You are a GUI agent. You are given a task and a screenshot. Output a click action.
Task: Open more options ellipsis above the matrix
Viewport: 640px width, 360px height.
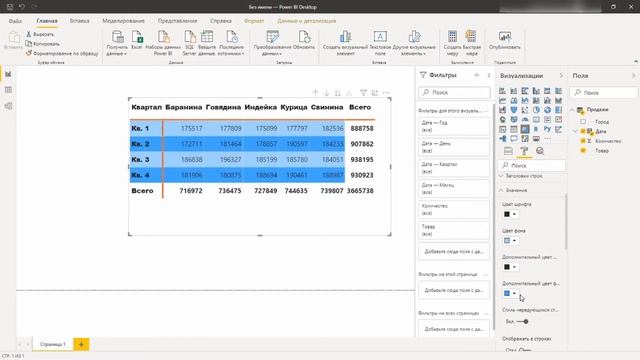click(386, 93)
